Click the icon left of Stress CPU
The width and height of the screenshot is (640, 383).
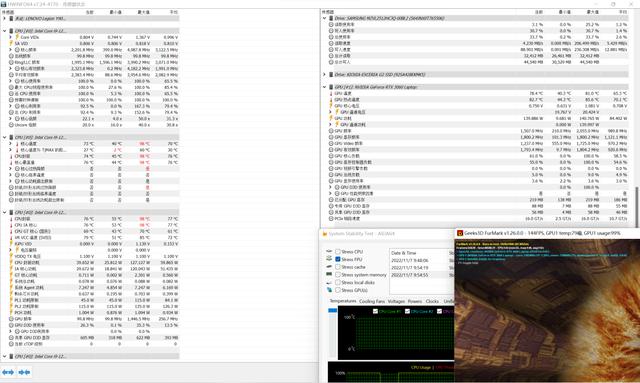(329, 252)
